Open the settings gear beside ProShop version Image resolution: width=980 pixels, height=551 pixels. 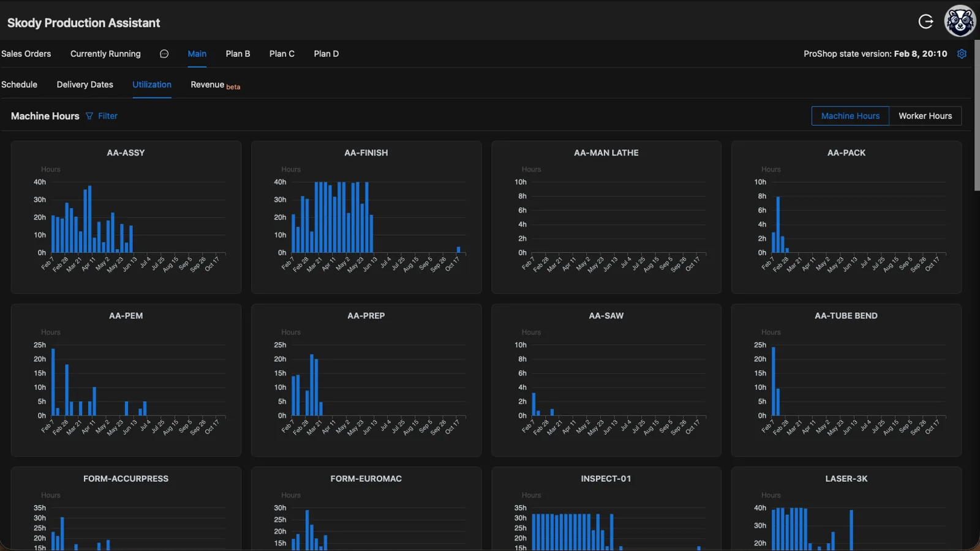click(962, 54)
